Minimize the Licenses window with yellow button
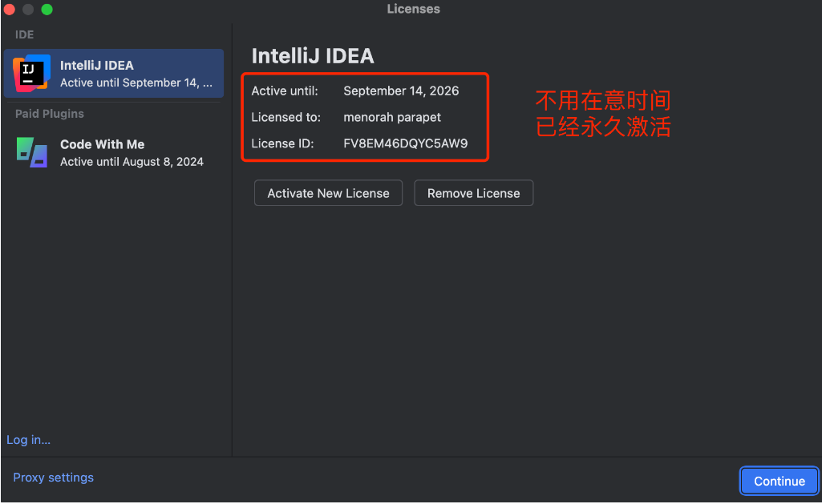The image size is (822, 504). coord(28,10)
